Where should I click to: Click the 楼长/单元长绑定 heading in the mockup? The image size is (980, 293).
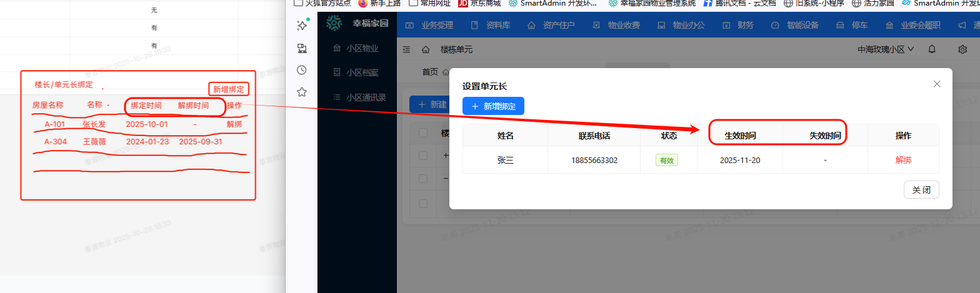tap(64, 84)
